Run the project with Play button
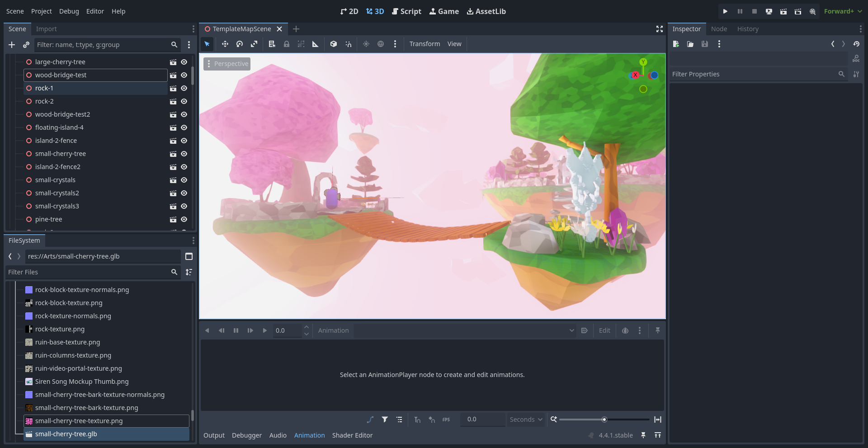The height and width of the screenshot is (448, 868). click(x=725, y=11)
